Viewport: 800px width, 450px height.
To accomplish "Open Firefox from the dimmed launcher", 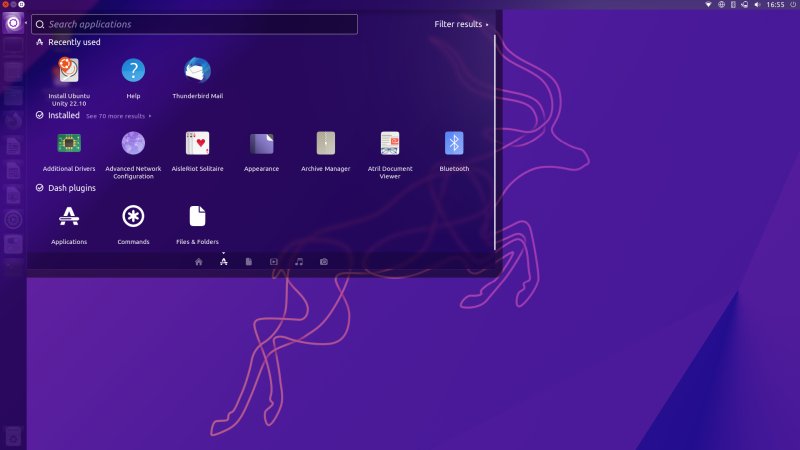I will [13, 121].
